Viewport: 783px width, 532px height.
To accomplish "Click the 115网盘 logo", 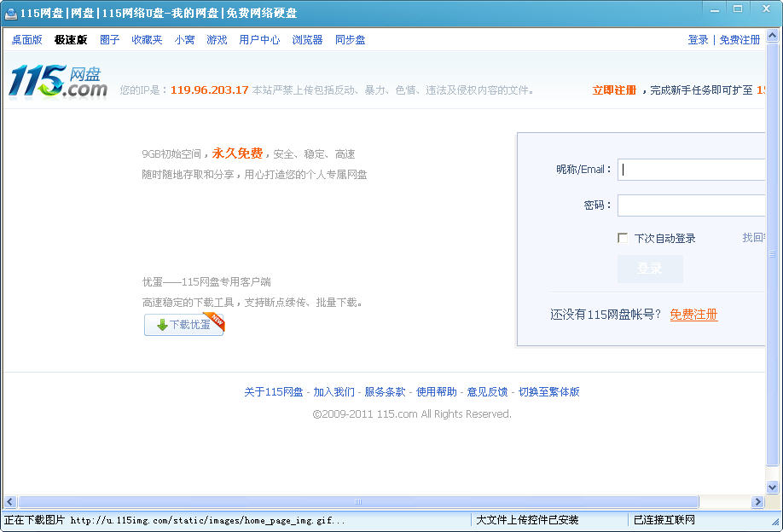I will (58, 81).
